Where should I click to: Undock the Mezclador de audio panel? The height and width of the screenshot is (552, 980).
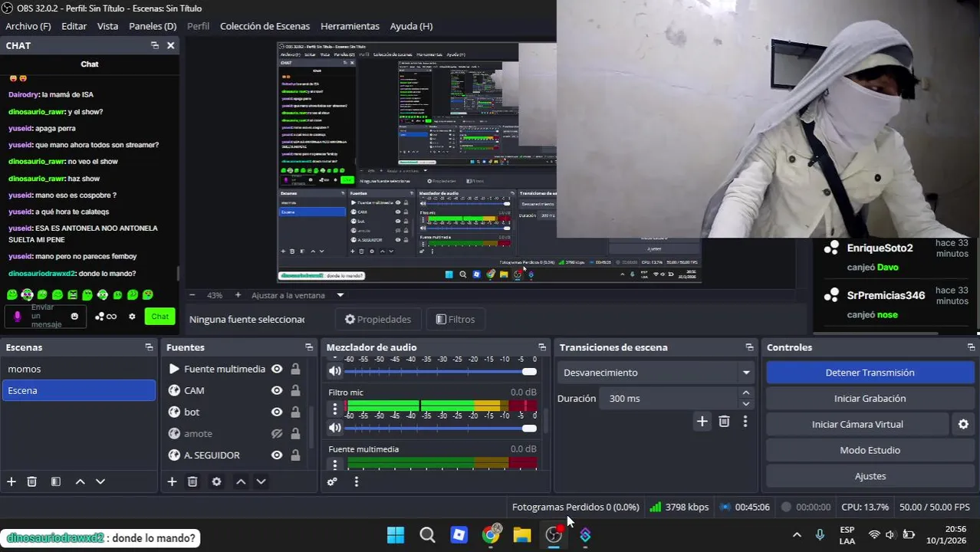542,347
